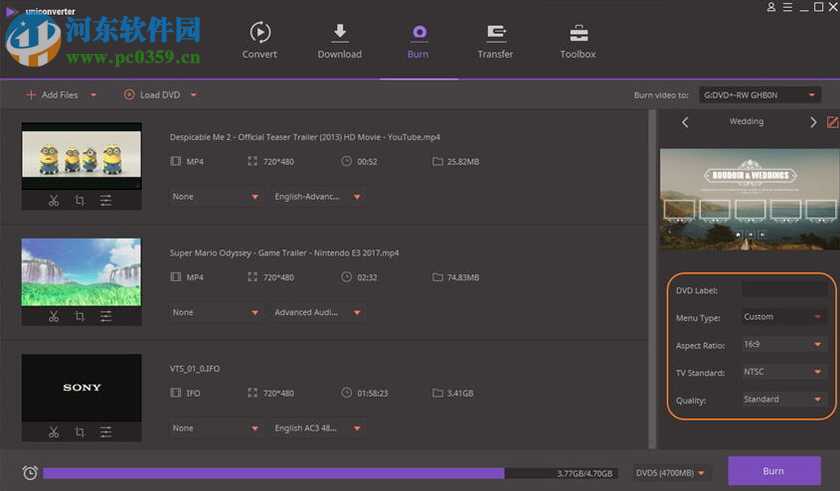Open the Aspect Ratio dropdown

pos(784,344)
